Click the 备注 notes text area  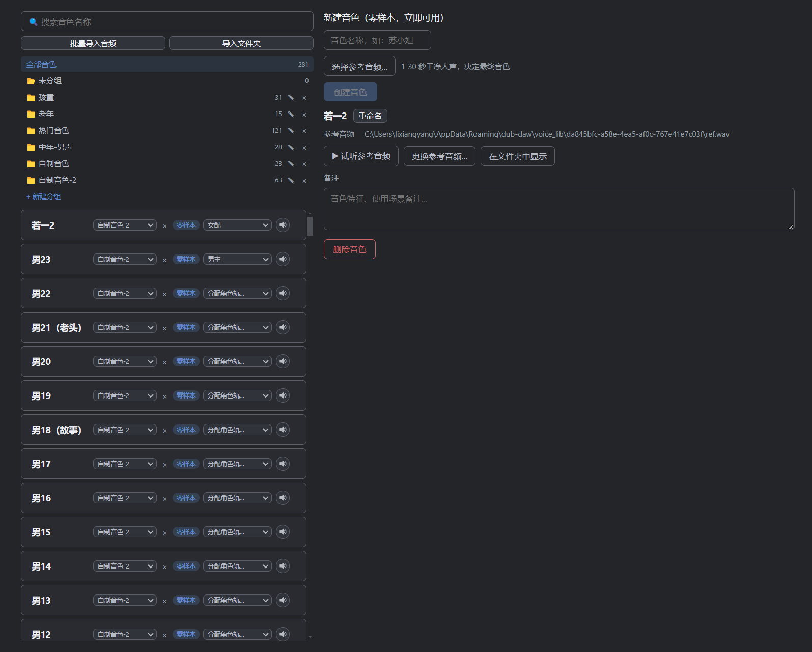click(559, 209)
